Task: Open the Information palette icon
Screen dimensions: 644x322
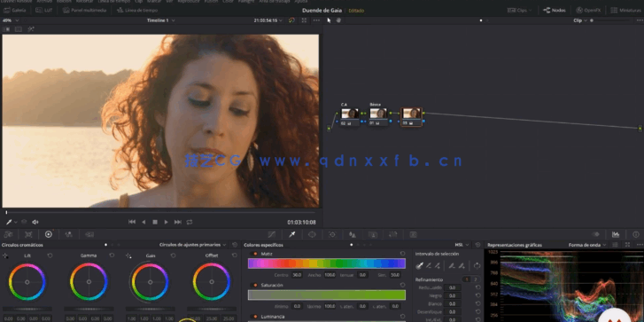Action: click(x=636, y=234)
